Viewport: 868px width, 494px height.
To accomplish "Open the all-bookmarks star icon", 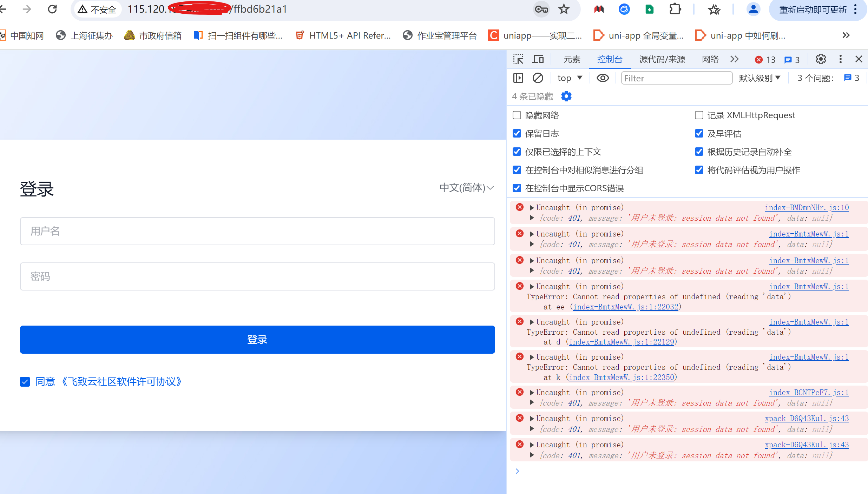I will click(x=714, y=9).
